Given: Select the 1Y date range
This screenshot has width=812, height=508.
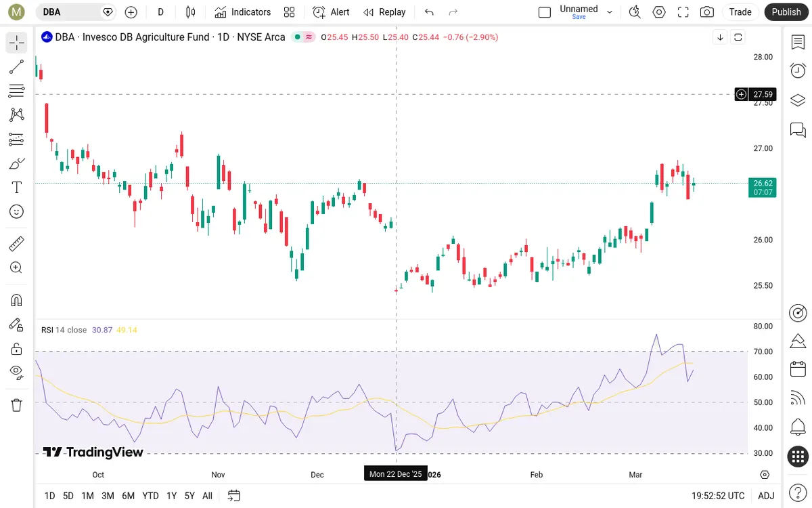Looking at the screenshot, I should 171,496.
